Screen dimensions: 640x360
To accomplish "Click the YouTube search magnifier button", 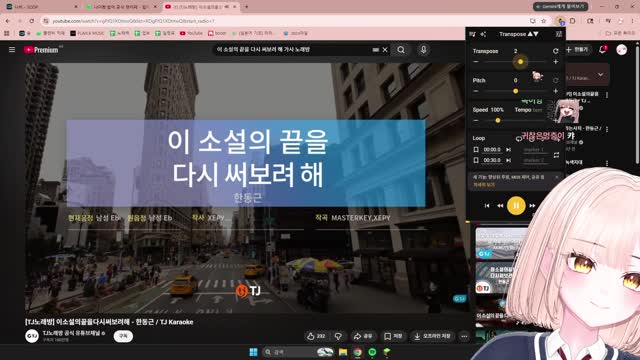I will tap(401, 50).
